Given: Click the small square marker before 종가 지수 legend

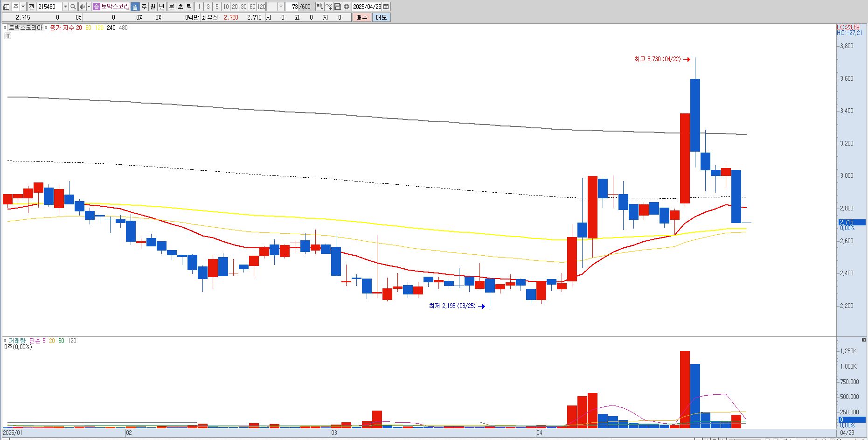Looking at the screenshot, I should (46, 28).
